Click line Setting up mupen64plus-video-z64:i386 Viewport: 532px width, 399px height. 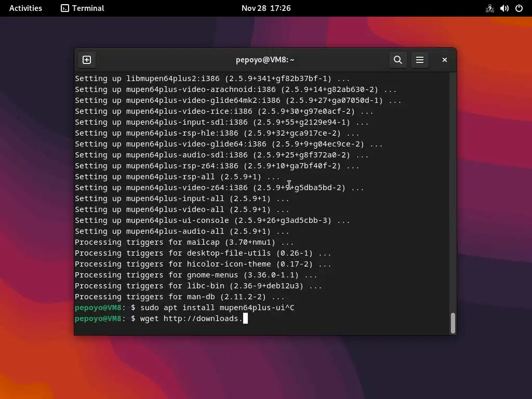tap(220, 188)
